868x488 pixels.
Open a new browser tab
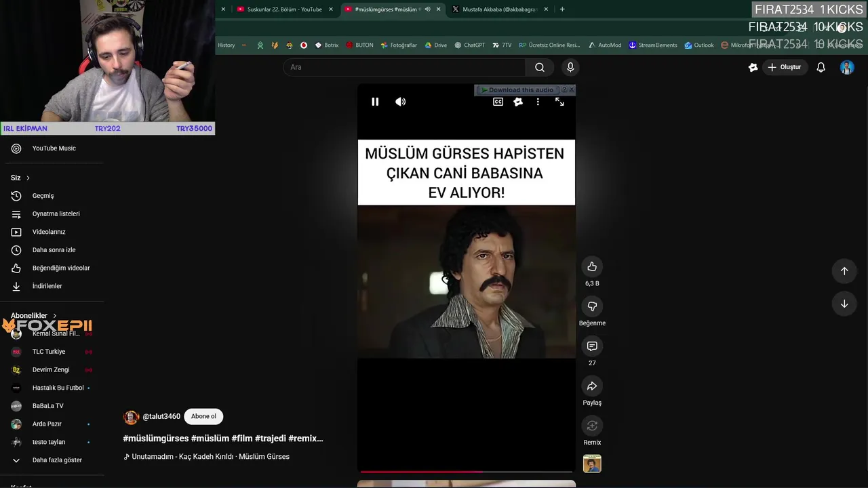562,9
